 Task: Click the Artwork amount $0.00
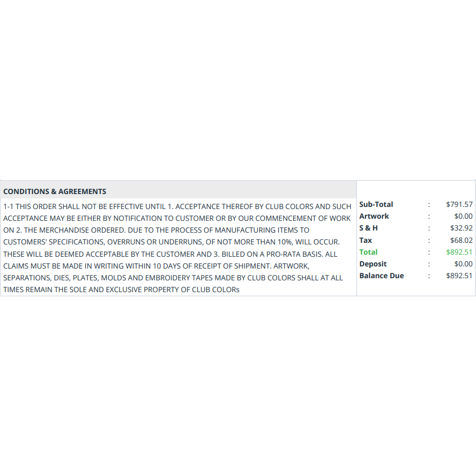click(x=463, y=216)
